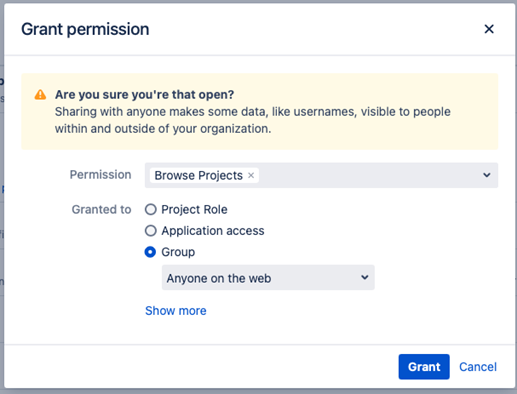The height and width of the screenshot is (394, 517).
Task: Click the chevron in the group selector
Action: 365,277
